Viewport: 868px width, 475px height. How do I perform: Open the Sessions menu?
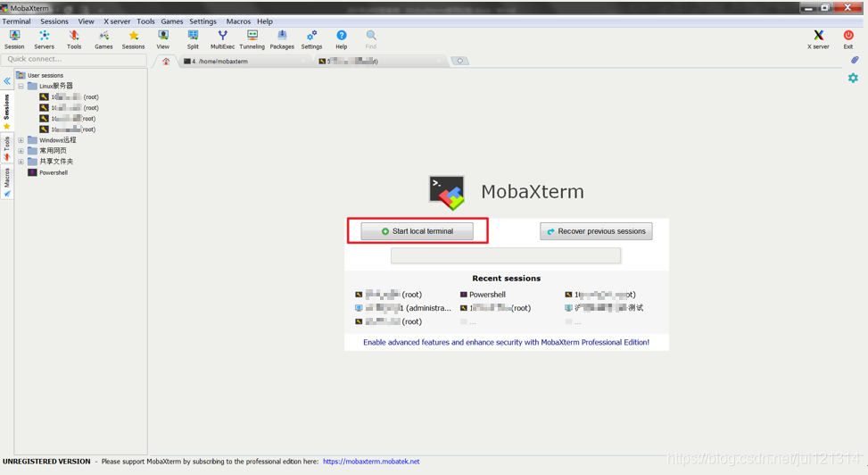(x=54, y=21)
